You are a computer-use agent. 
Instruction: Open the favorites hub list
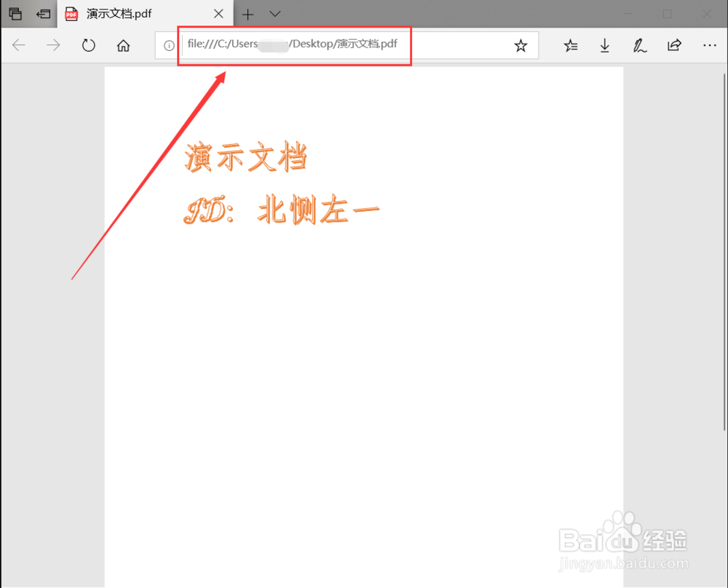point(571,45)
